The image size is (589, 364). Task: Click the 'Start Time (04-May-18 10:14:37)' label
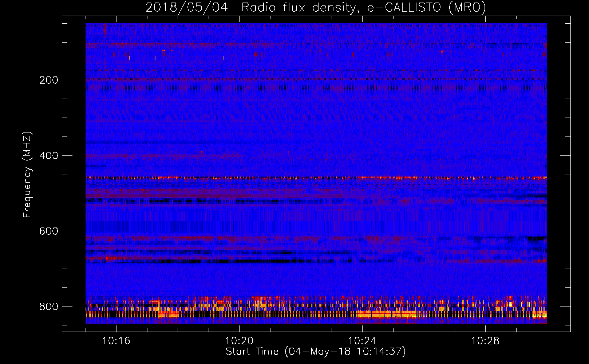pos(316,352)
